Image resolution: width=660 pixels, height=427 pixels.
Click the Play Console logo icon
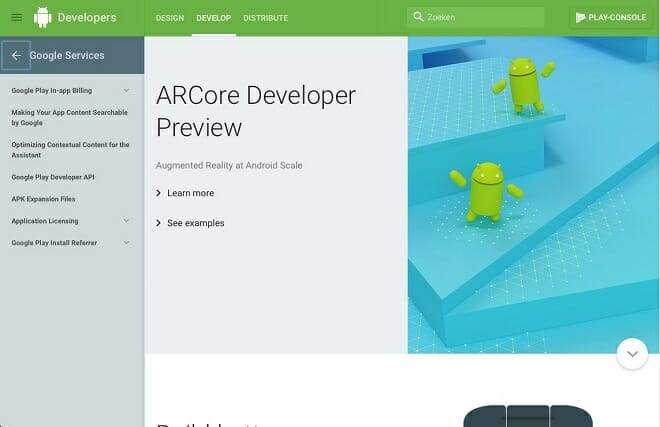click(580, 17)
